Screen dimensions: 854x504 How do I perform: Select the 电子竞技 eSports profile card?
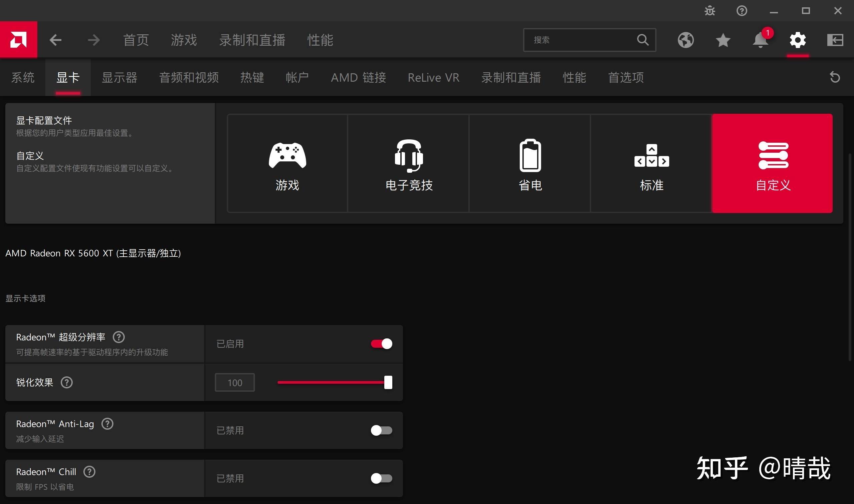pyautogui.click(x=408, y=163)
